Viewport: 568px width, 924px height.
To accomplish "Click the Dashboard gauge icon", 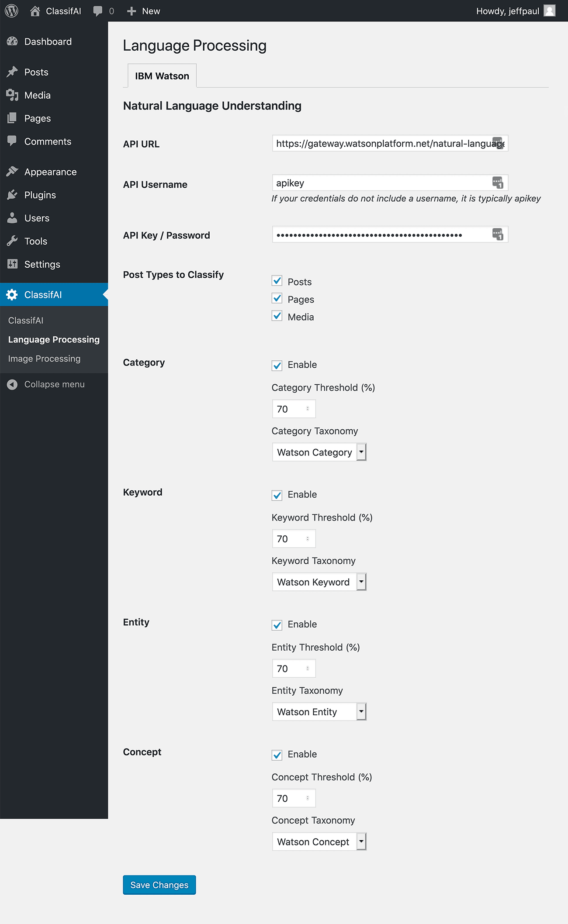I will click(12, 41).
